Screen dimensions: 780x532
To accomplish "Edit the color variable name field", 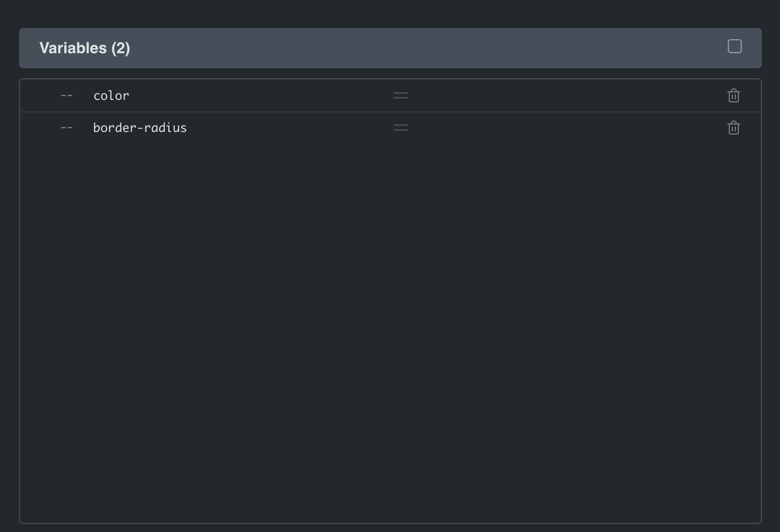I will click(x=236, y=95).
